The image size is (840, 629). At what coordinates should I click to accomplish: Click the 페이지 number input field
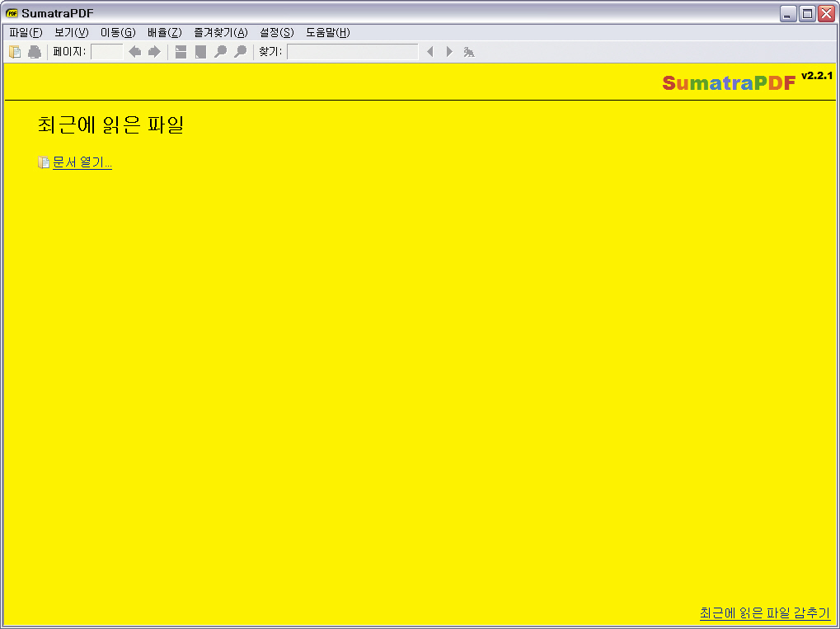[107, 52]
